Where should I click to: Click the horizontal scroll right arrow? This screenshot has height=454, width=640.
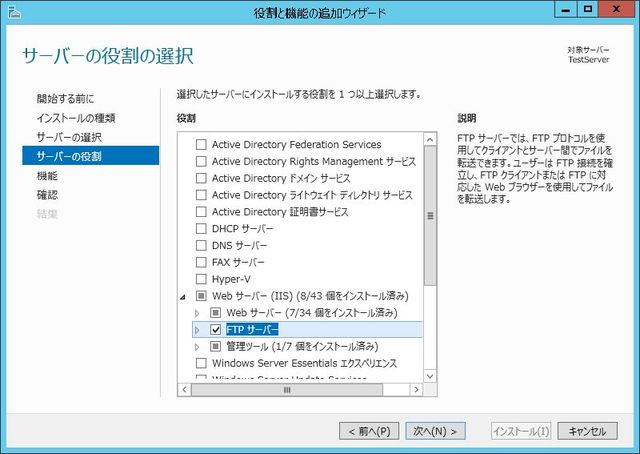tap(416, 389)
